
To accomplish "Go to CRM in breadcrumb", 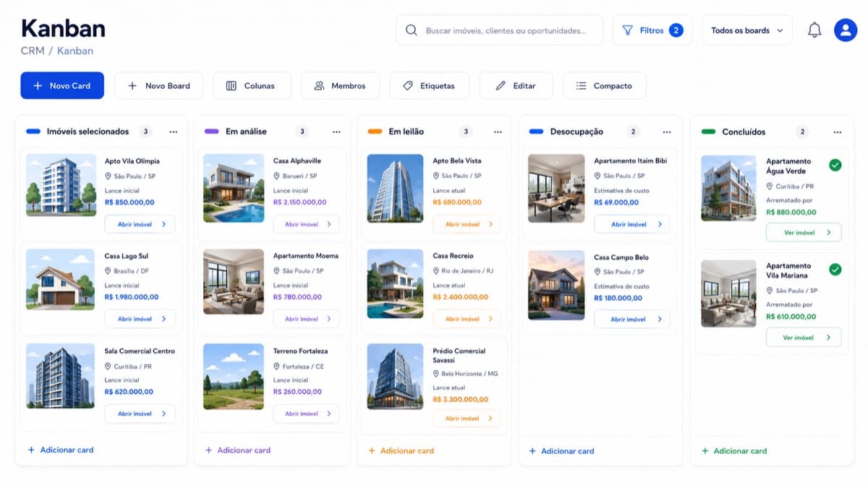I will [x=33, y=51].
